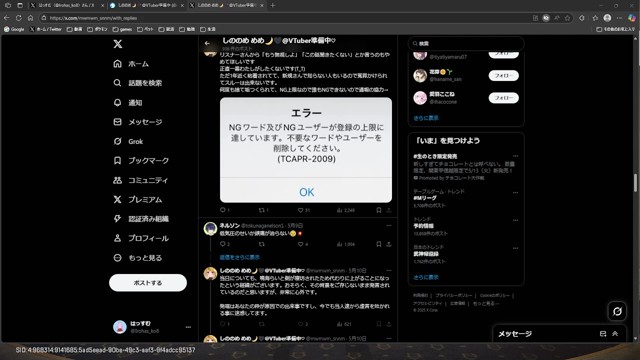Open ブックマーク in the sidebar
640x360 pixels.
click(x=141, y=160)
